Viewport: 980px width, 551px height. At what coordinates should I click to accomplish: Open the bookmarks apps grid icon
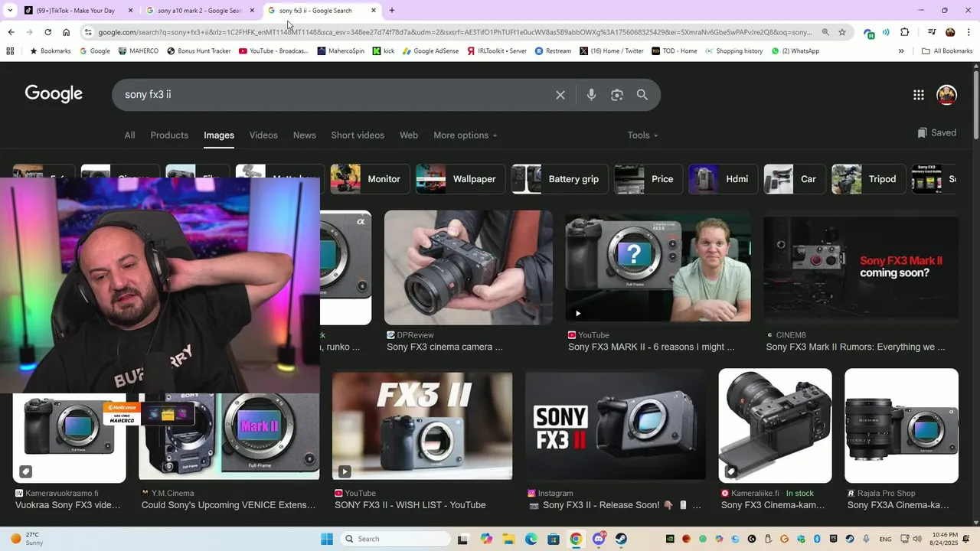pos(10,51)
